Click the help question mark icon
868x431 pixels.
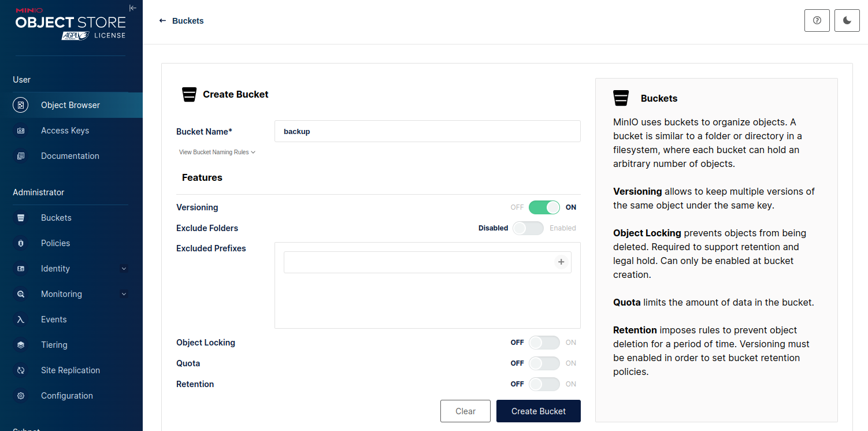tap(817, 21)
